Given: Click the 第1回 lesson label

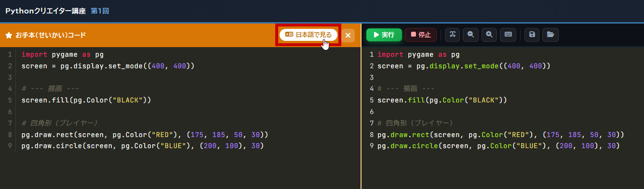Looking at the screenshot, I should (x=100, y=11).
